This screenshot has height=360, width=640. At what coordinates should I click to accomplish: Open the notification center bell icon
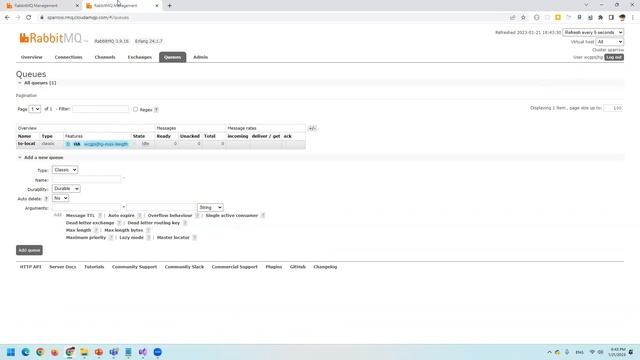pyautogui.click(x=631, y=352)
